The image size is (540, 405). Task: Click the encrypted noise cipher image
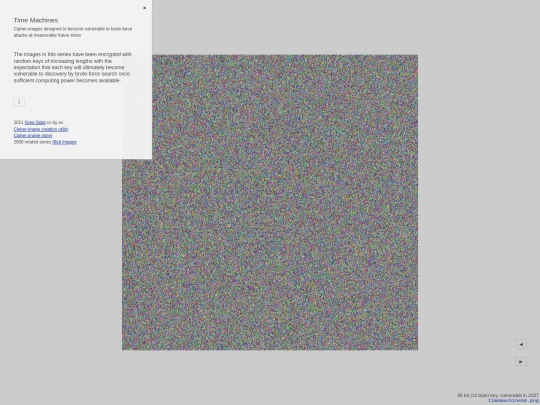270,202
